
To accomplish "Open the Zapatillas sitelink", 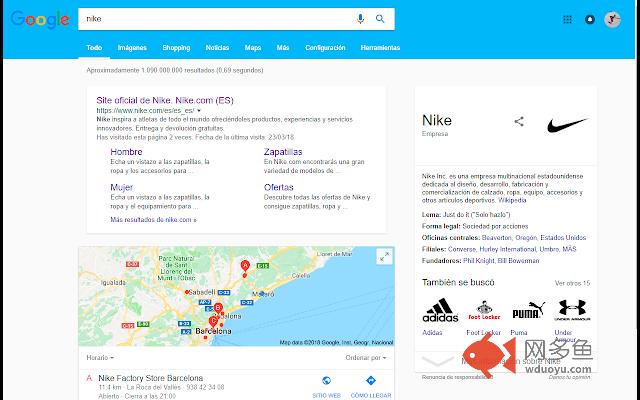I will pos(283,152).
